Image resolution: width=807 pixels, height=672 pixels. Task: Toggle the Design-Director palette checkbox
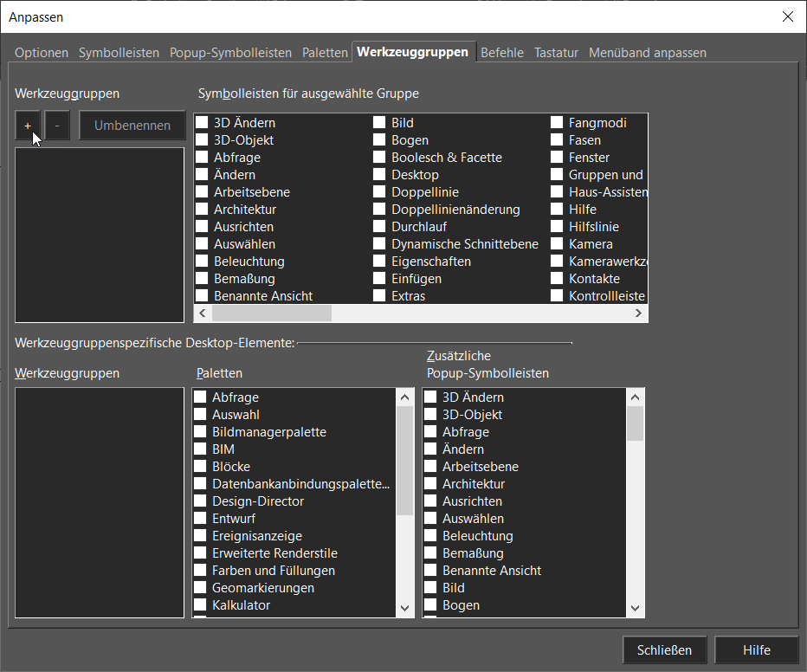pyautogui.click(x=200, y=501)
